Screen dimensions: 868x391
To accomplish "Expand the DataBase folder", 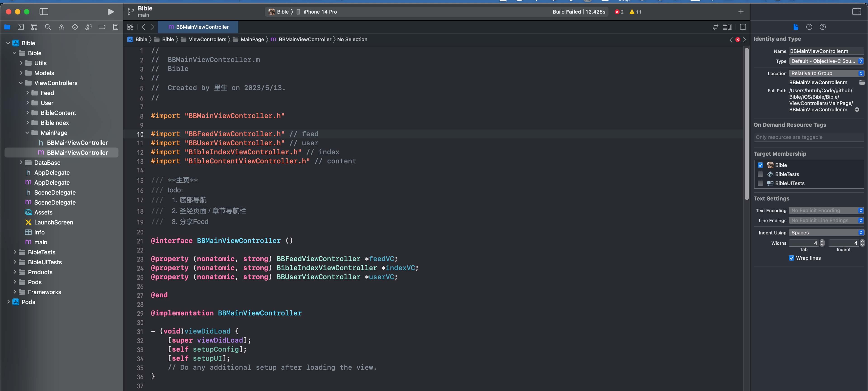I will (21, 163).
